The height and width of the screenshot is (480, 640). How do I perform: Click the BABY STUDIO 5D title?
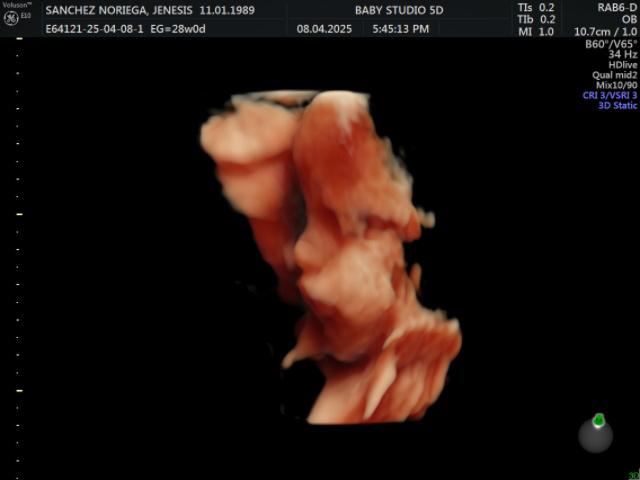point(396,8)
